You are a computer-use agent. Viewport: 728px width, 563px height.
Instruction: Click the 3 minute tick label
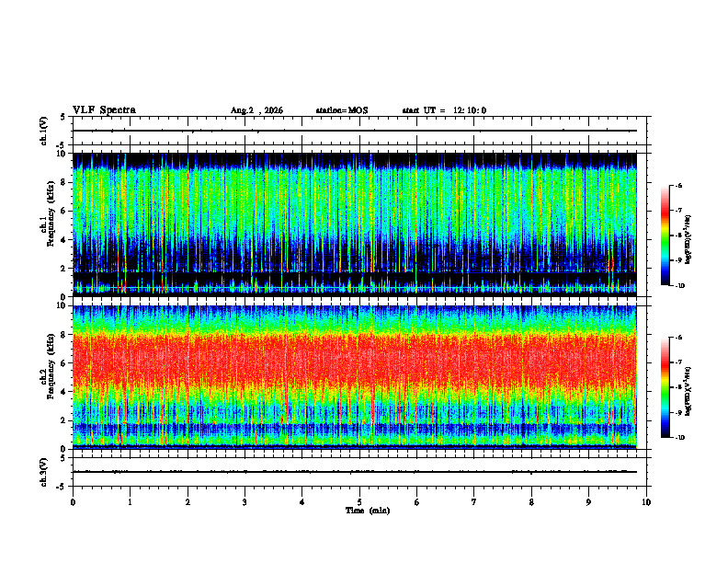(245, 502)
